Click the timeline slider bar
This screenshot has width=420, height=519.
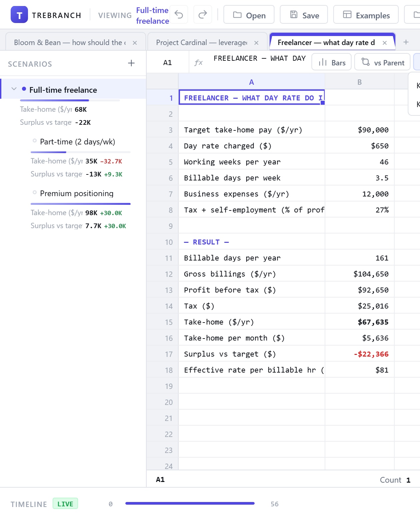point(190,503)
